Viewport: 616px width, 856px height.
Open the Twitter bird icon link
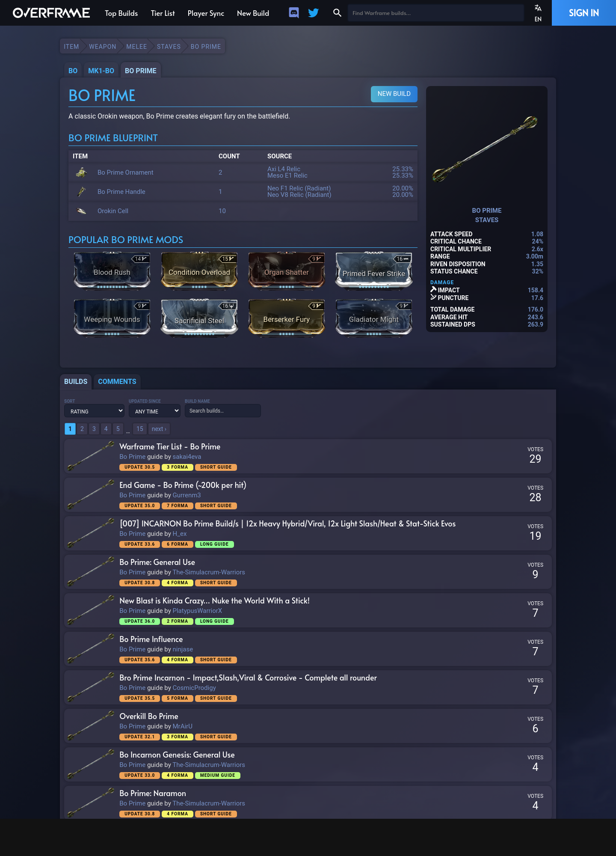314,13
